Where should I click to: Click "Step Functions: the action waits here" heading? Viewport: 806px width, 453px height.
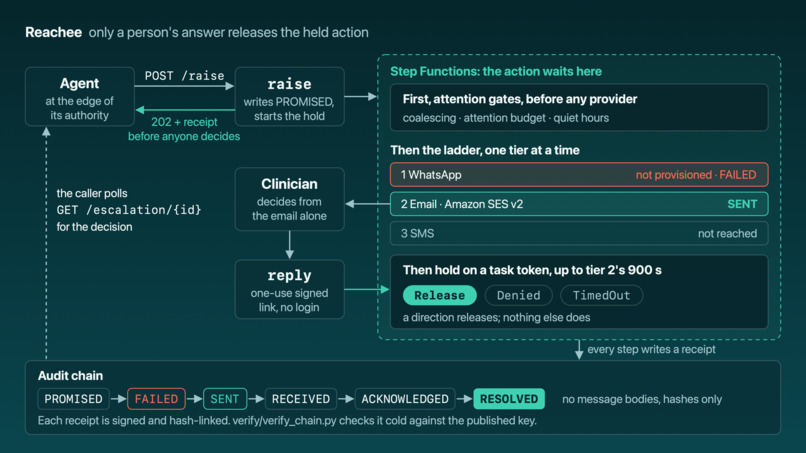pos(496,71)
